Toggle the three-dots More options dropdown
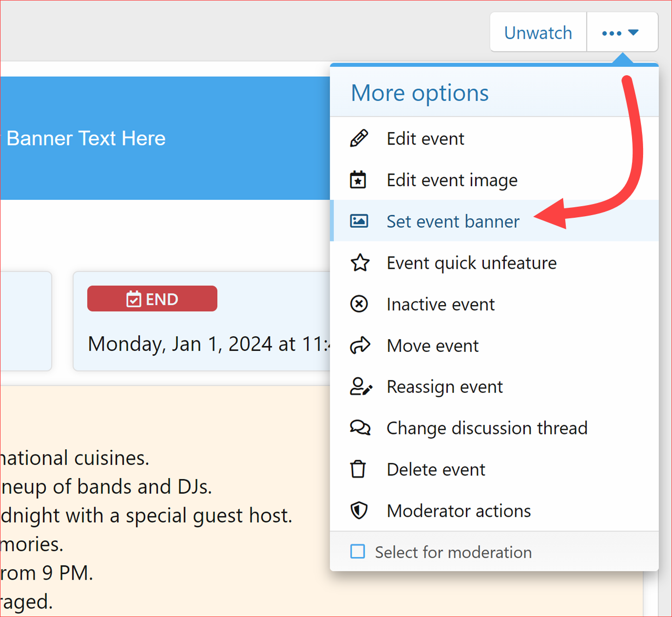Viewport: 672px width, 617px height. [622, 33]
